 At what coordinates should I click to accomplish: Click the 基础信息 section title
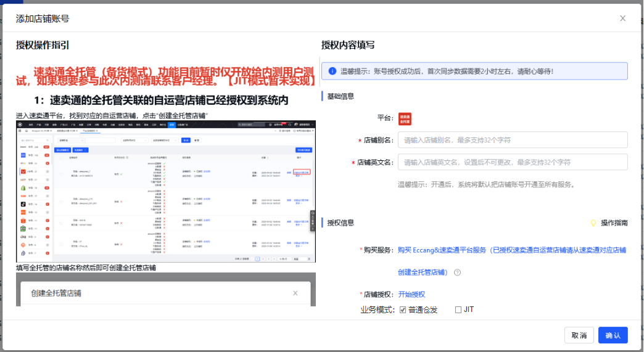coord(341,96)
